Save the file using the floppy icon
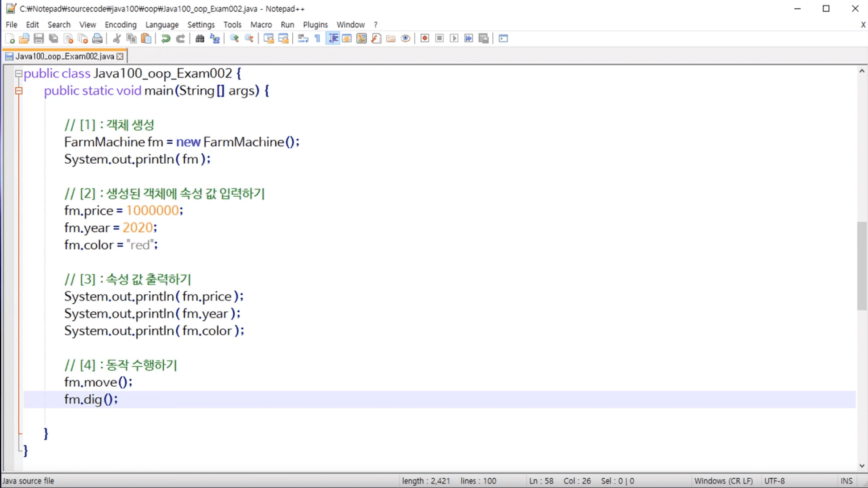Screen dimensions: 868x488 (39, 39)
